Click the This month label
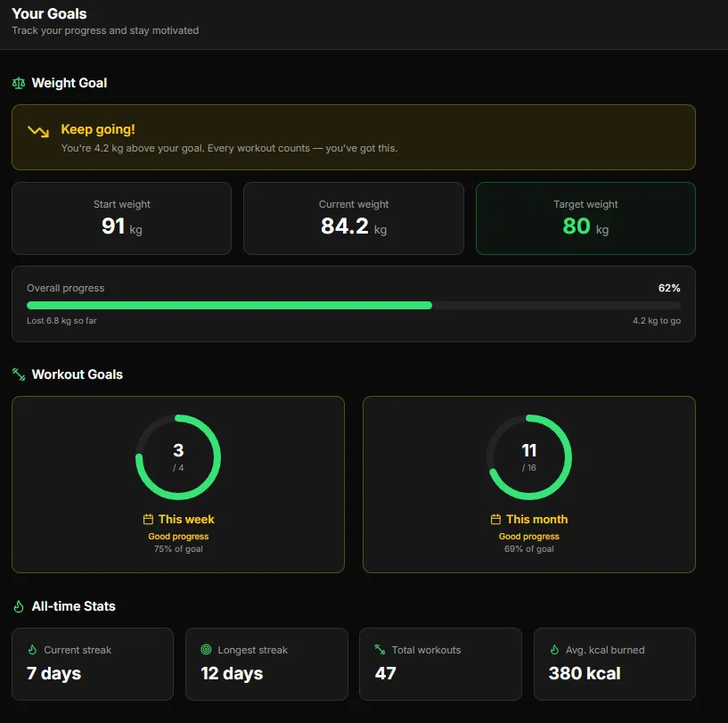Viewport: 728px width, 723px height. [x=536, y=519]
